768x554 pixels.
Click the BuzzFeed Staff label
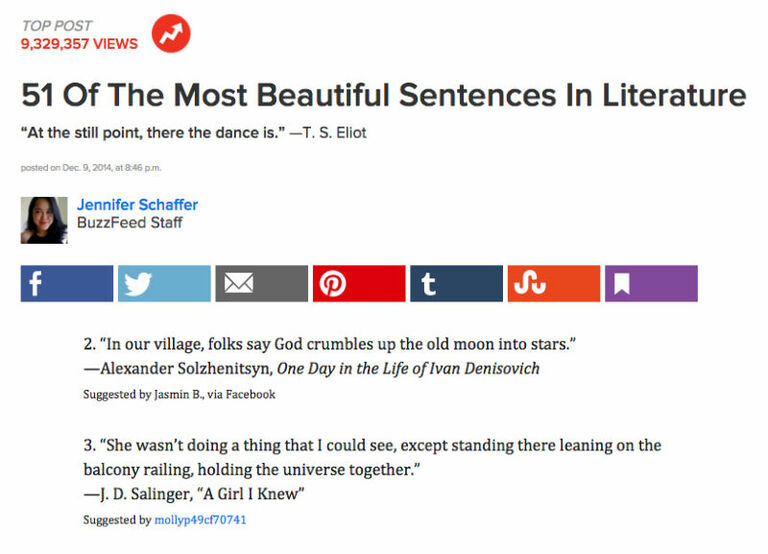click(x=130, y=223)
